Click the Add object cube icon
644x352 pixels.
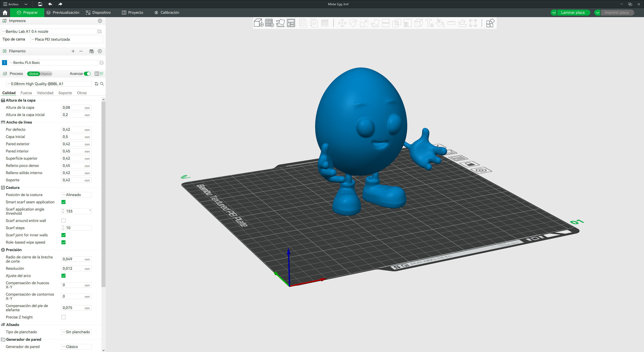[x=258, y=23]
